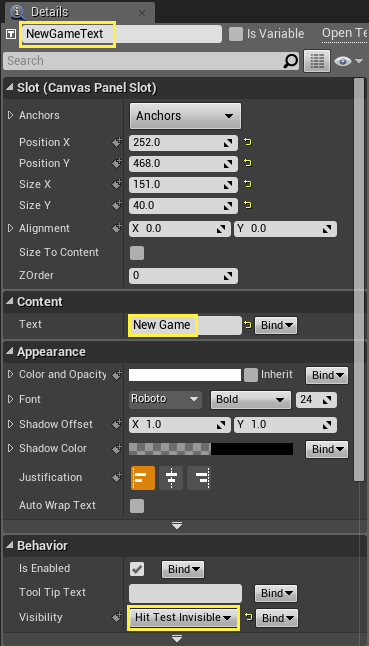Open the white Color and Opacity swatch
The height and width of the screenshot is (646, 369).
pos(185,375)
